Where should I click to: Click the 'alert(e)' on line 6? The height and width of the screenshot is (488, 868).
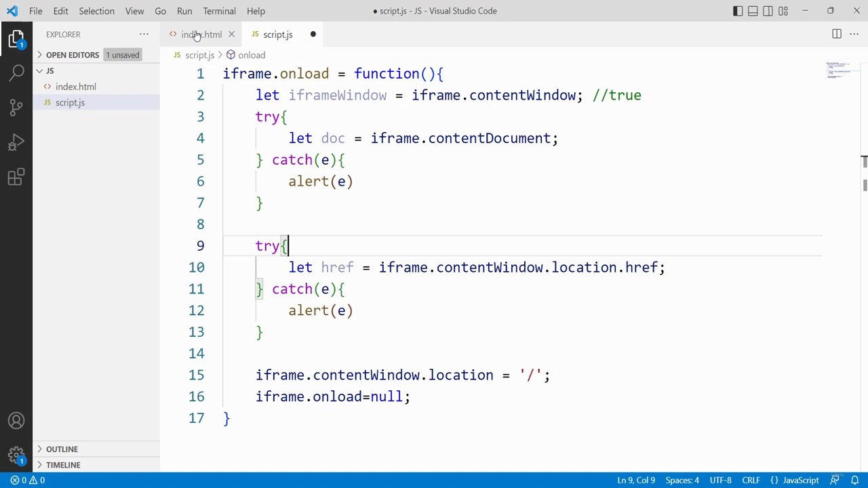point(321,181)
